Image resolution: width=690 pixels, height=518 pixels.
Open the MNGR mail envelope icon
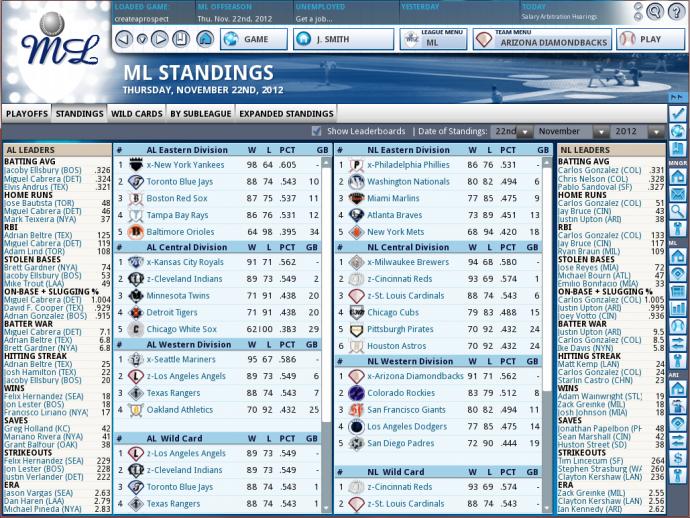click(678, 194)
